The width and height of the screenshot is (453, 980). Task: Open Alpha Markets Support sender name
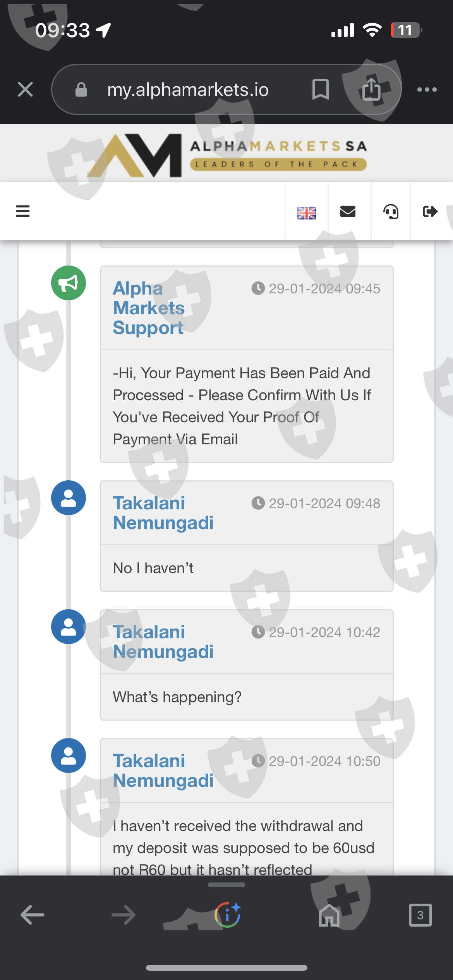(x=149, y=308)
